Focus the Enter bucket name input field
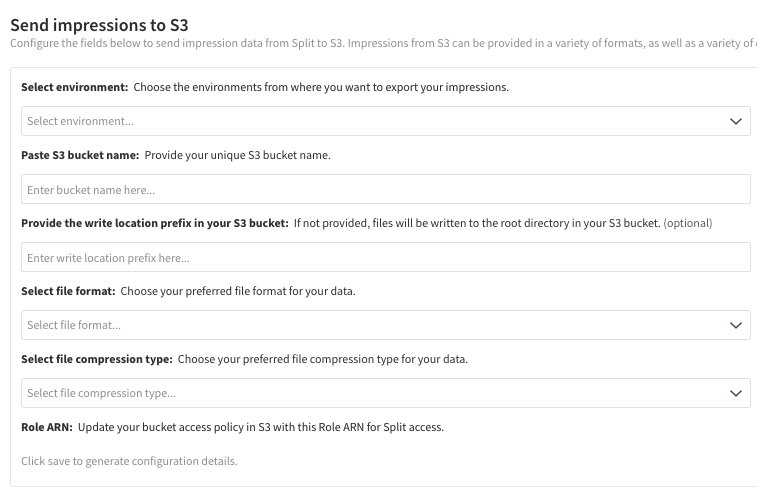The image size is (757, 496). (x=385, y=189)
